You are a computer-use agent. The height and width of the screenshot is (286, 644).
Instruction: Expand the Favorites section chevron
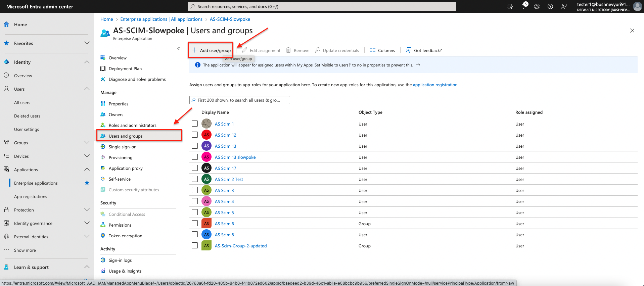pos(87,43)
